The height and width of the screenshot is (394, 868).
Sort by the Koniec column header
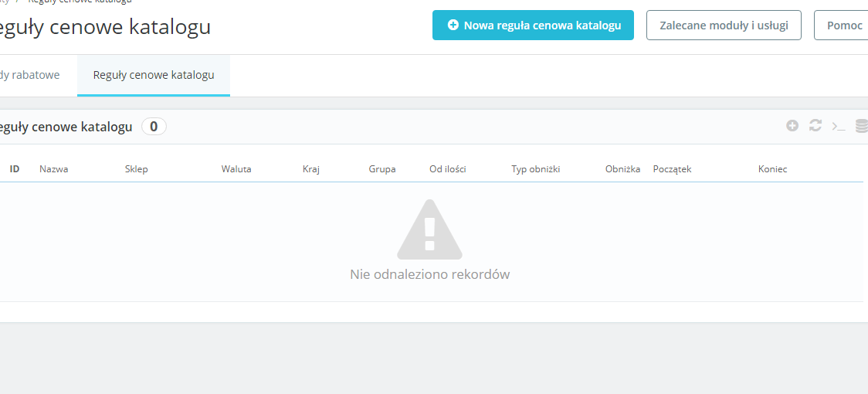point(773,169)
